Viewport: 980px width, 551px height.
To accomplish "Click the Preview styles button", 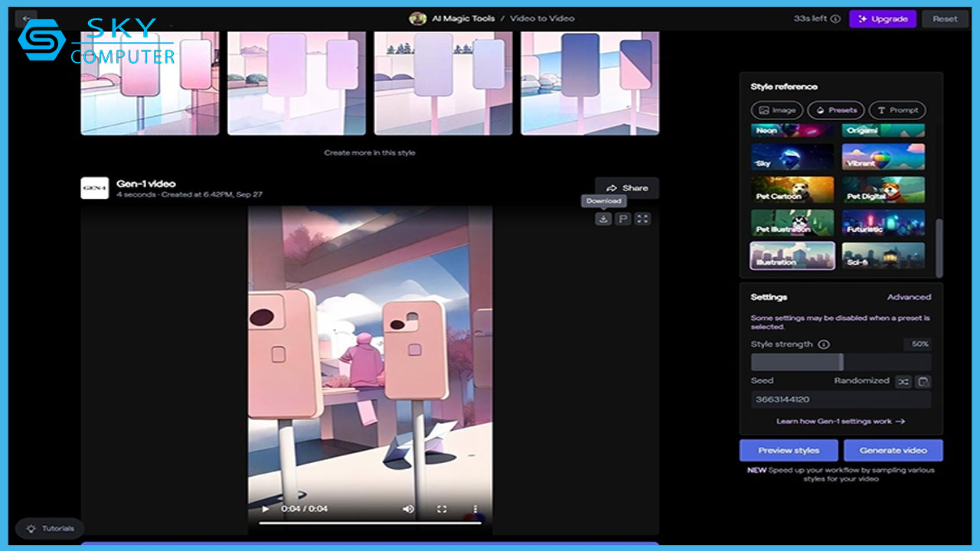I will point(789,450).
